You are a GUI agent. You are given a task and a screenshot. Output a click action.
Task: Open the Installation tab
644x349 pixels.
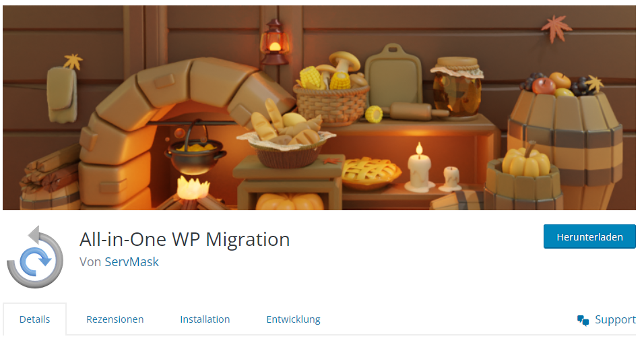(x=205, y=319)
